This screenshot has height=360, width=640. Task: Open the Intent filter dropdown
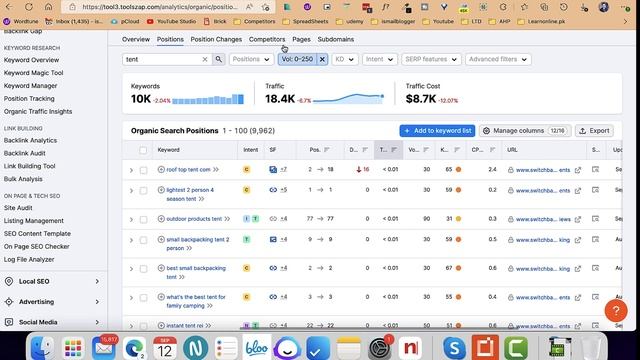tap(379, 59)
